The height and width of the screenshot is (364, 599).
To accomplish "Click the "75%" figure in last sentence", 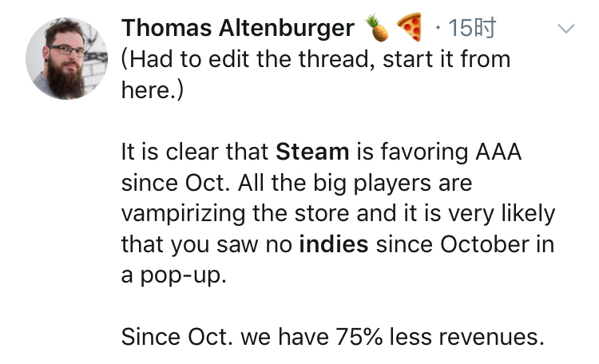I will [359, 337].
